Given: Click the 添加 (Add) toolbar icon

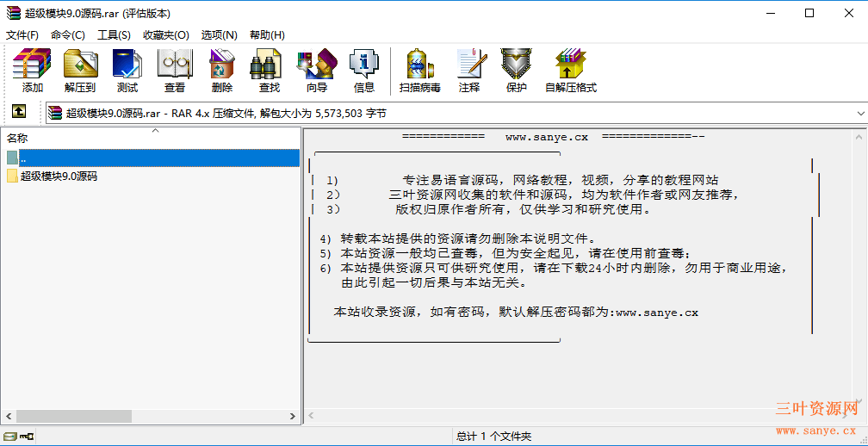Looking at the screenshot, I should pos(32,71).
